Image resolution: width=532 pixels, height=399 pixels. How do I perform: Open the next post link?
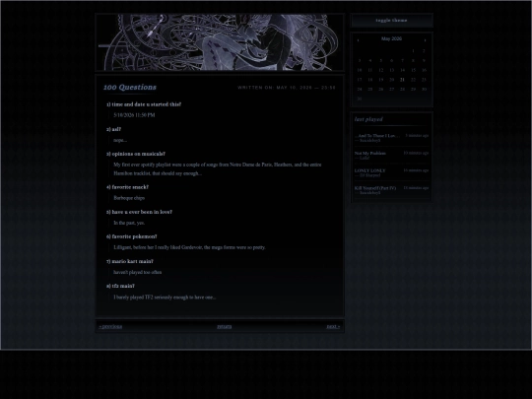[x=333, y=326]
